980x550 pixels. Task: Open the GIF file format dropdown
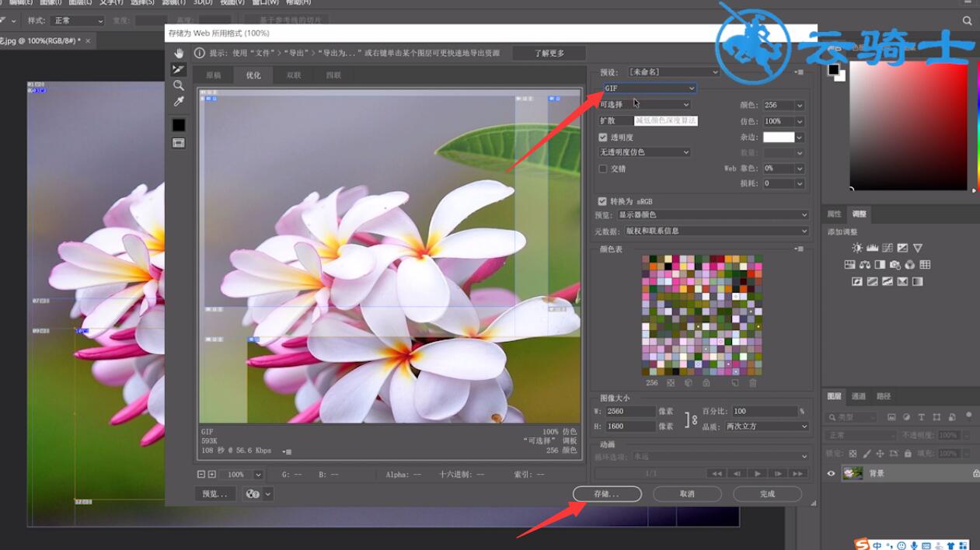coord(650,89)
